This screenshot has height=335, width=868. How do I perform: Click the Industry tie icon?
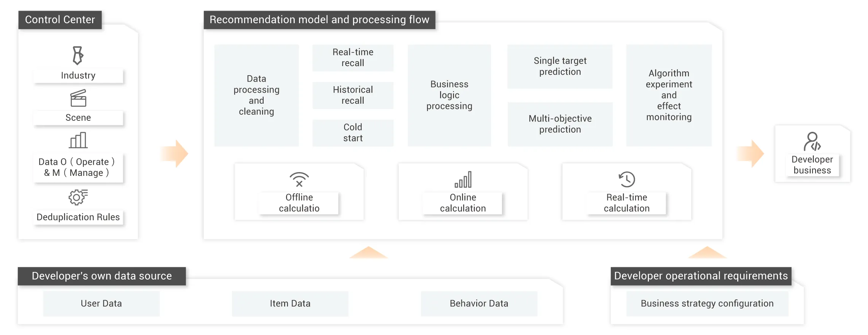point(78,55)
